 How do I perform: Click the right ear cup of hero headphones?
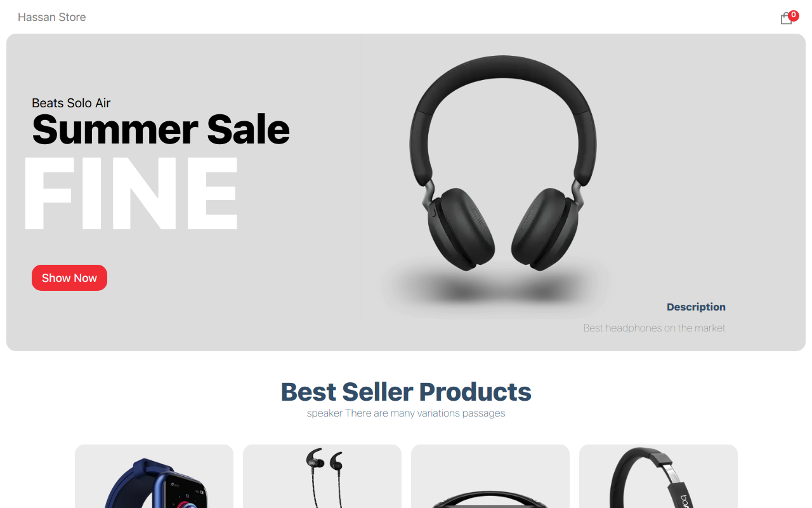coord(545,229)
